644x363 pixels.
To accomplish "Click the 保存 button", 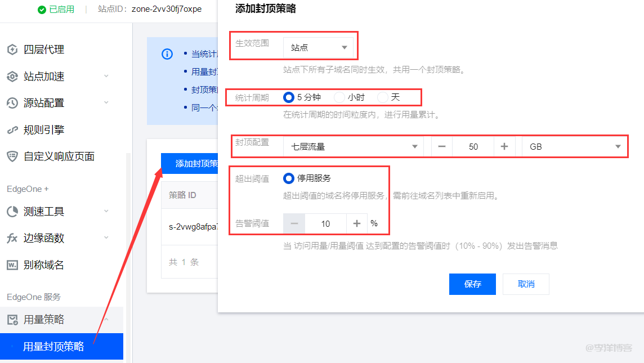I will (x=472, y=284).
